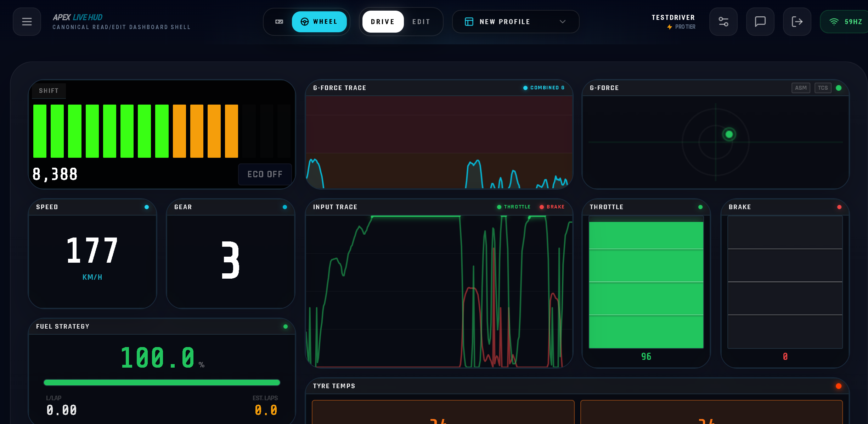Click the SHIFT label tab
The height and width of the screenshot is (424, 868).
tap(49, 91)
